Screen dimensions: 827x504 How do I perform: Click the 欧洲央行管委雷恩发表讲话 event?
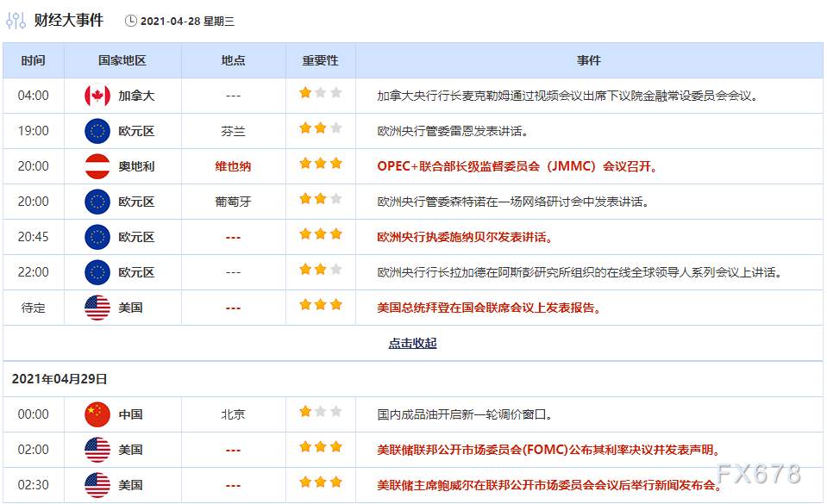(x=453, y=131)
